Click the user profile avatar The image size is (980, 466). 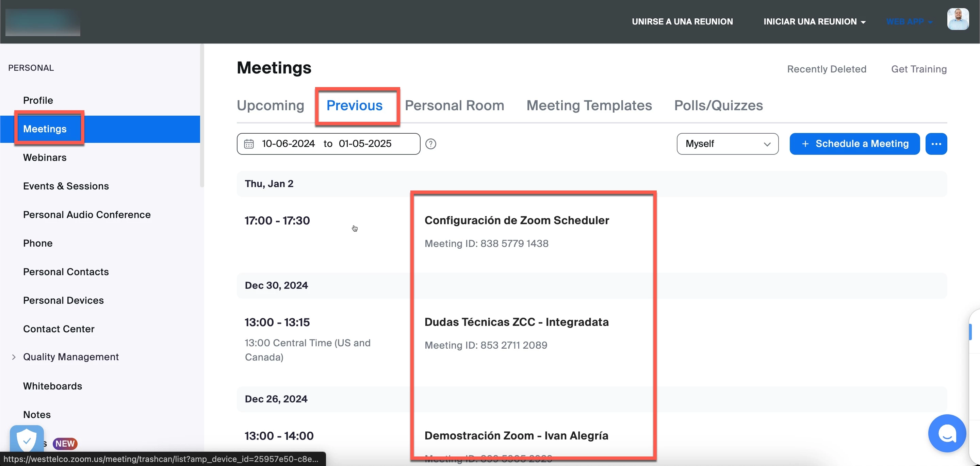[x=958, y=19]
